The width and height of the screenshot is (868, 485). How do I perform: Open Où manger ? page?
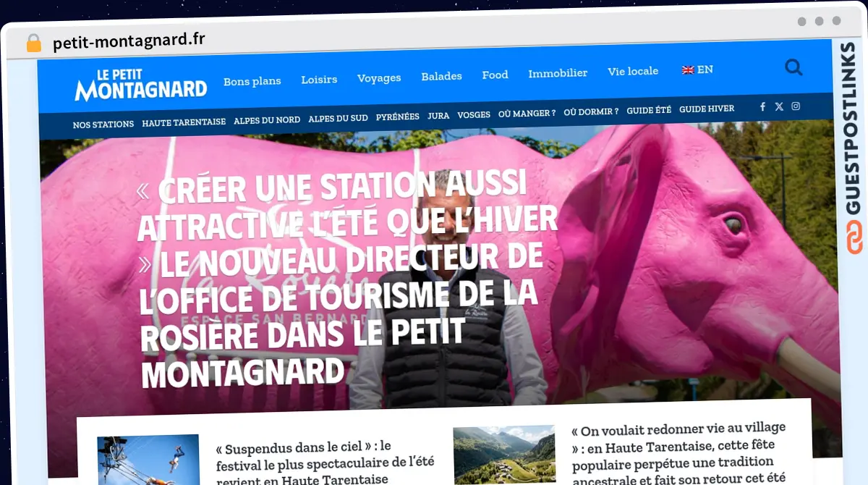pyautogui.click(x=527, y=113)
